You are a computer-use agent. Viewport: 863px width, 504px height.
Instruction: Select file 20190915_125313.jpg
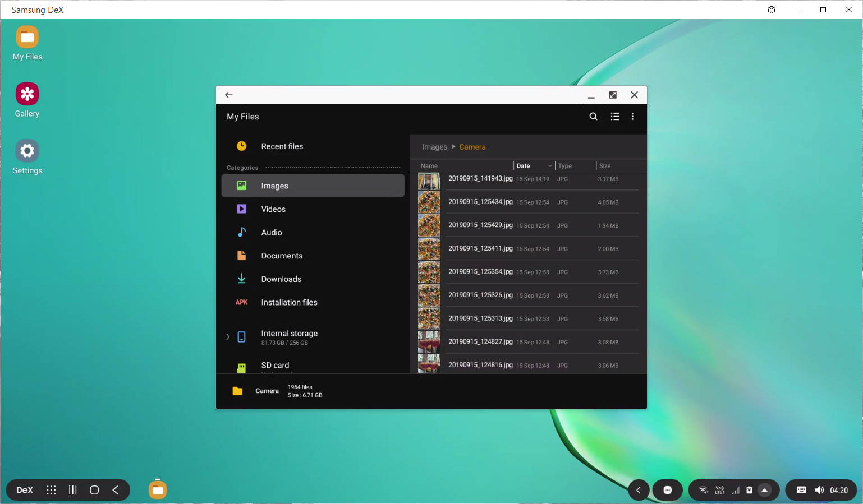point(528,318)
